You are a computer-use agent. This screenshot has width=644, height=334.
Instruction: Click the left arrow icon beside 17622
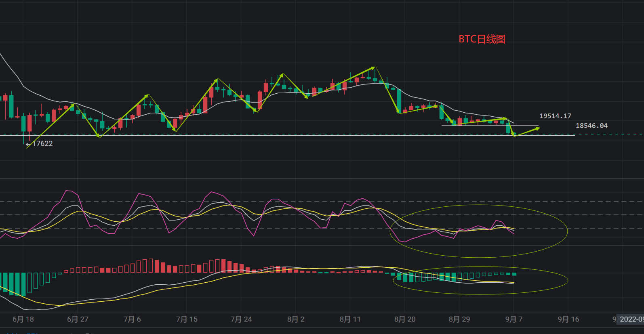pyautogui.click(x=28, y=144)
